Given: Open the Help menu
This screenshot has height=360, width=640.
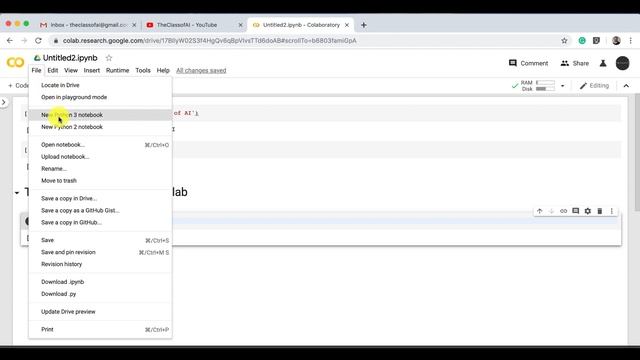Looking at the screenshot, I should click(x=163, y=70).
